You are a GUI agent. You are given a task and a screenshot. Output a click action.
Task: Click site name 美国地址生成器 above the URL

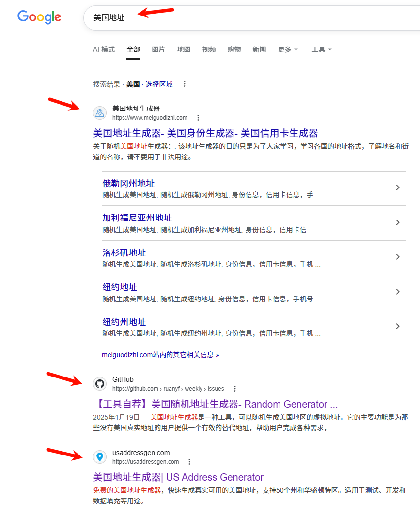coord(136,109)
